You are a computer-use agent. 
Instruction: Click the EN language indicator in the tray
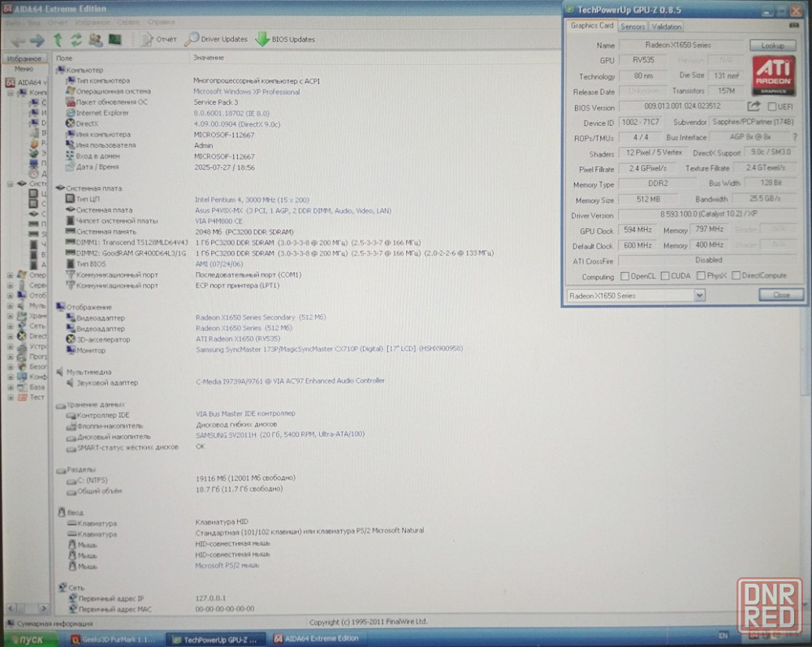click(723, 636)
